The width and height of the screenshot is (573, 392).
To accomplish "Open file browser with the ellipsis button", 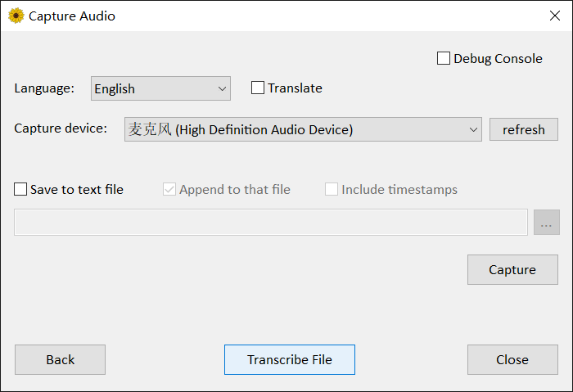I will 547,222.
